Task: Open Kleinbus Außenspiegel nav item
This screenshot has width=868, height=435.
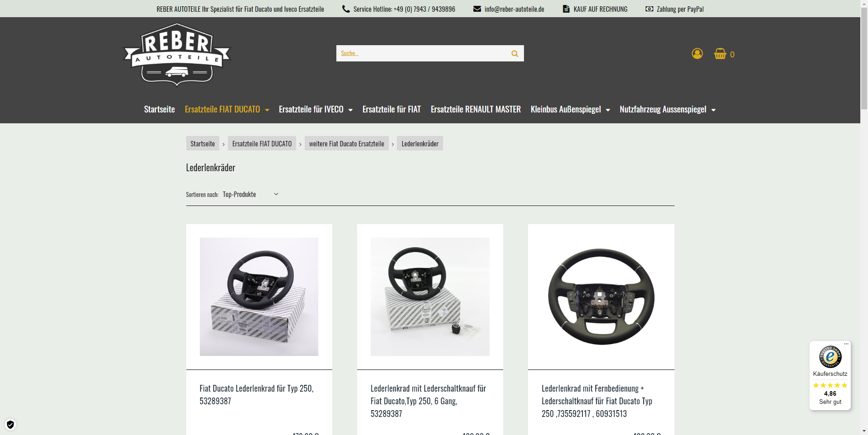Action: click(x=566, y=109)
